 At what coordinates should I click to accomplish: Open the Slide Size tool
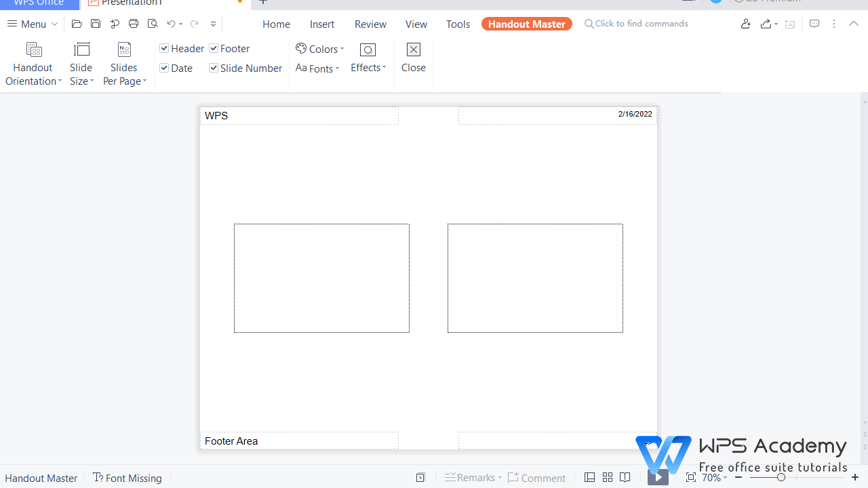(81, 49)
